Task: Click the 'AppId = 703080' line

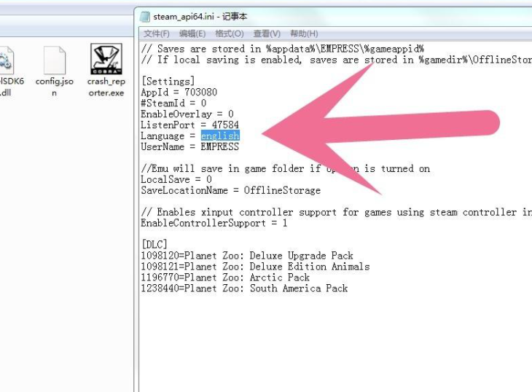Action: point(179,93)
